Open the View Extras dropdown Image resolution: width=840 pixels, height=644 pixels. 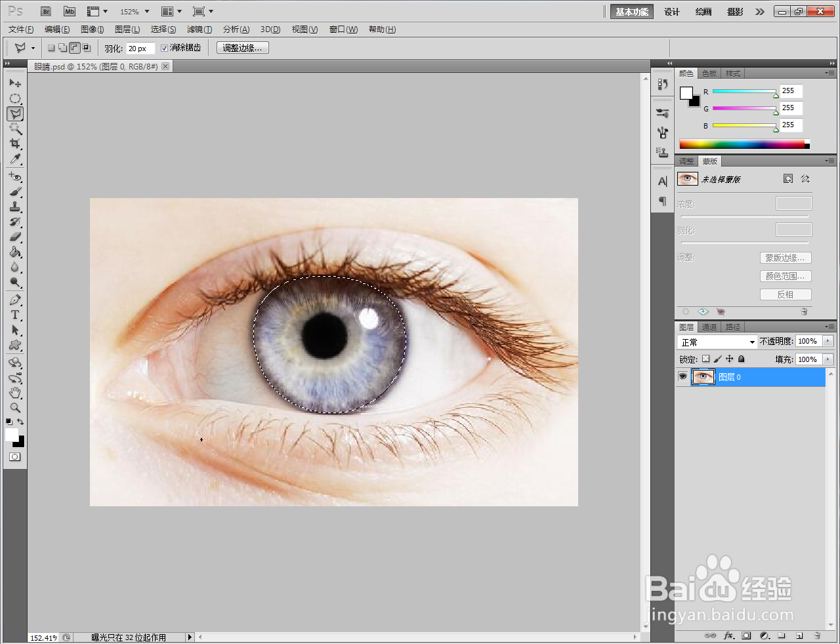pos(97,11)
